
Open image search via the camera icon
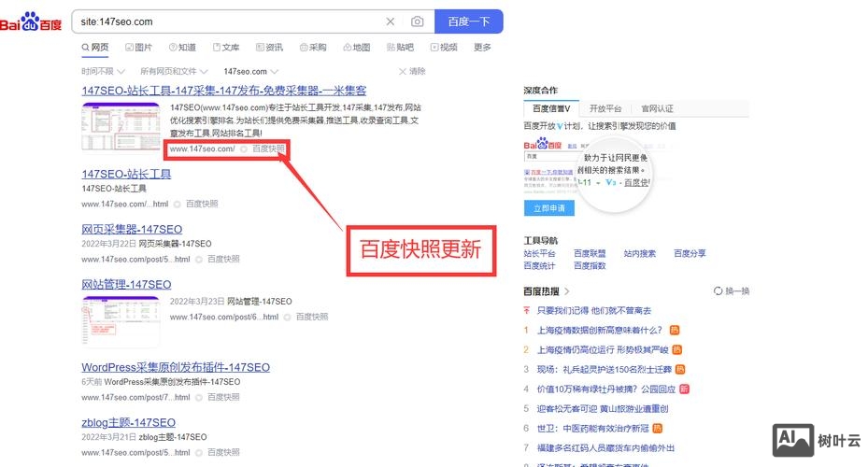pos(418,21)
